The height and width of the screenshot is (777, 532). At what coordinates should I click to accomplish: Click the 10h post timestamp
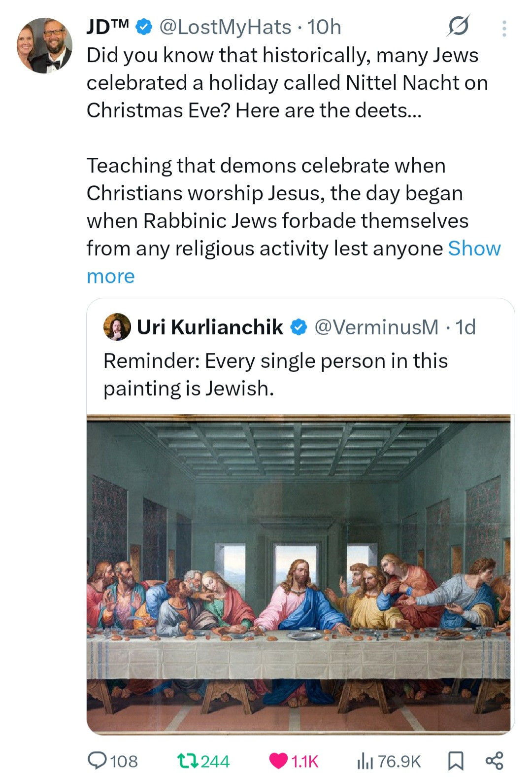(324, 27)
